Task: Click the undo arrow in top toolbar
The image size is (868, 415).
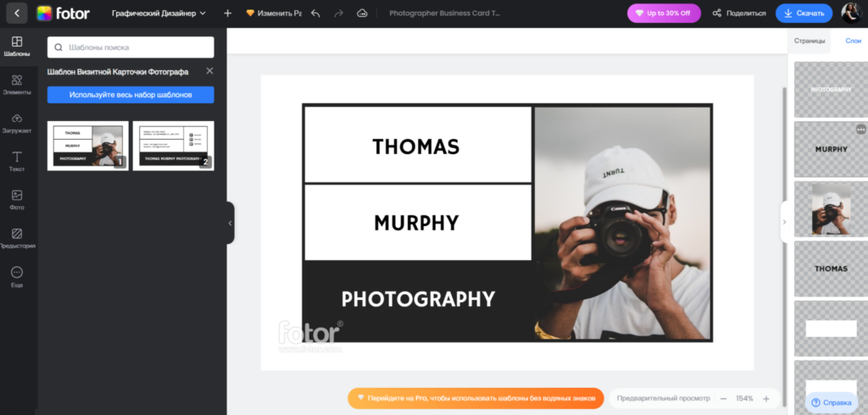Action: pyautogui.click(x=315, y=14)
